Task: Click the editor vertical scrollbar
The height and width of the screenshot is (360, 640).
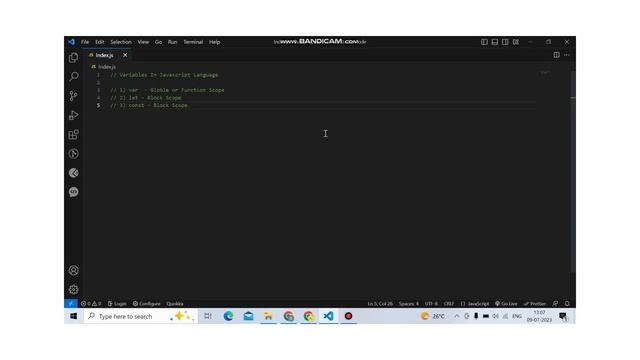Action: [573, 171]
